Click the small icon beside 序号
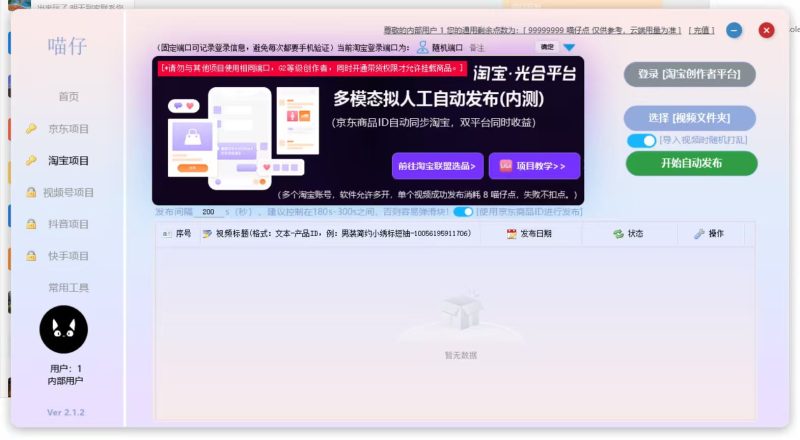Image resolution: width=800 pixels, height=440 pixels. (x=167, y=234)
